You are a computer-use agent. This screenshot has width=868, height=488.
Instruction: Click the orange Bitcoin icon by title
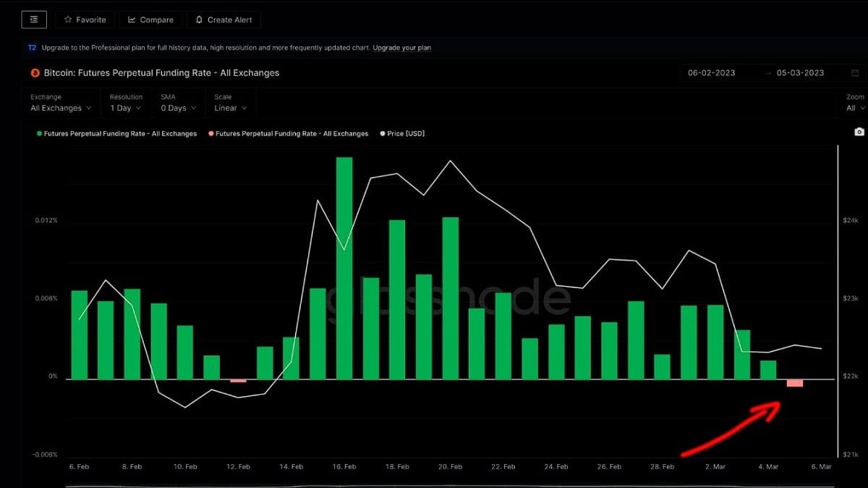coord(34,73)
